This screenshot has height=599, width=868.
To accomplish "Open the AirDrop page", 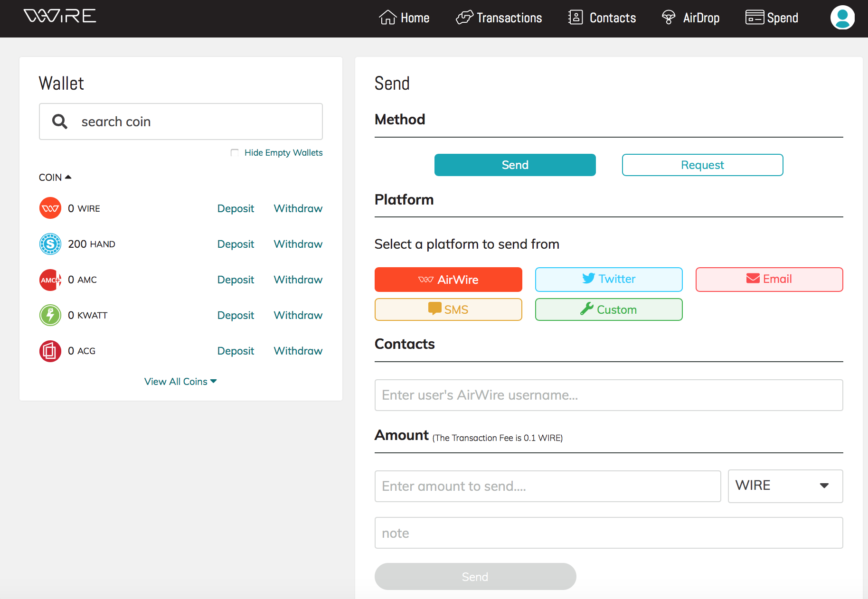I will point(690,18).
